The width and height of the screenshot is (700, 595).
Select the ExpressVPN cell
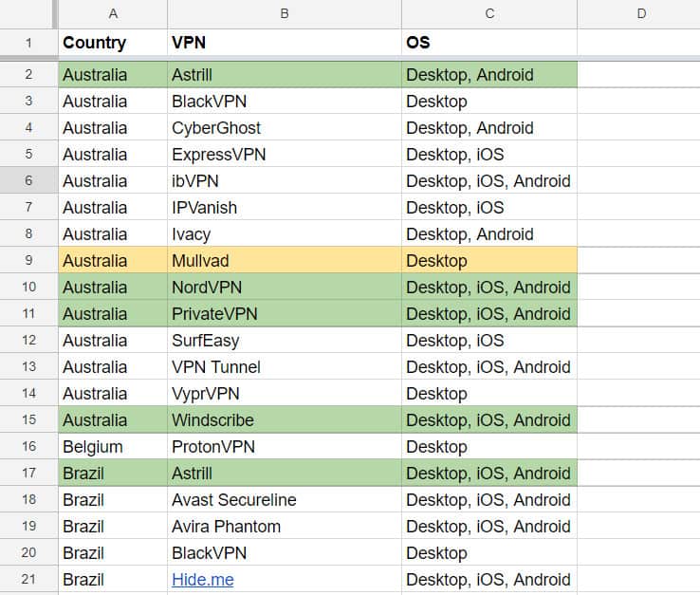coord(285,154)
